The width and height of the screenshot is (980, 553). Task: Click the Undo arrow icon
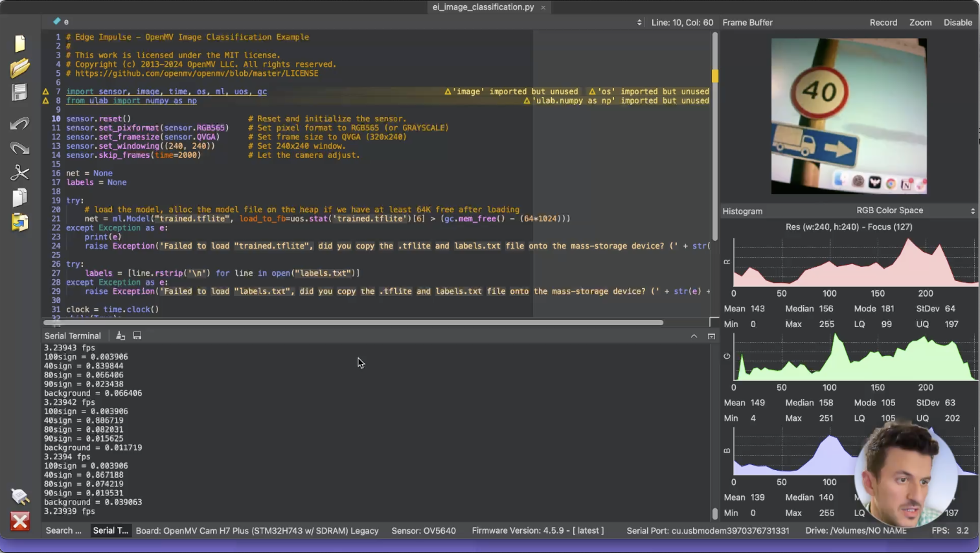(x=19, y=123)
